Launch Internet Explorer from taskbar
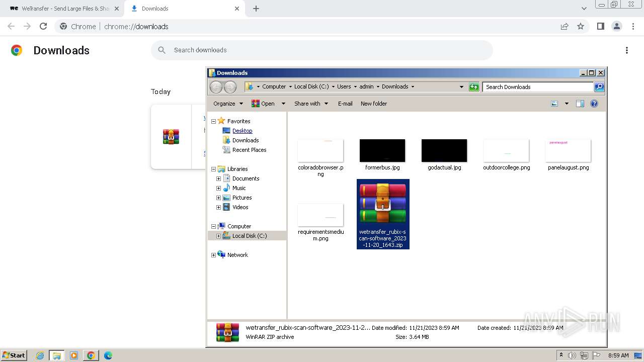 coord(40,355)
